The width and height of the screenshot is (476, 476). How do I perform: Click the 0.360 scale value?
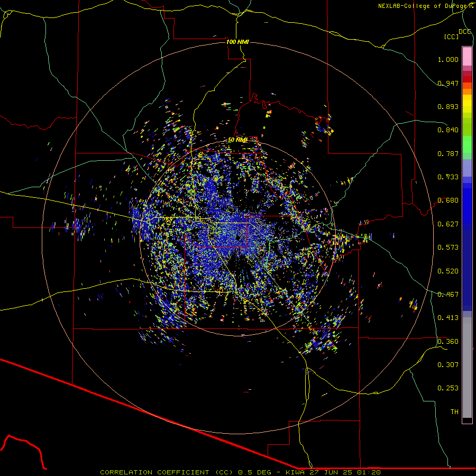pos(448,342)
